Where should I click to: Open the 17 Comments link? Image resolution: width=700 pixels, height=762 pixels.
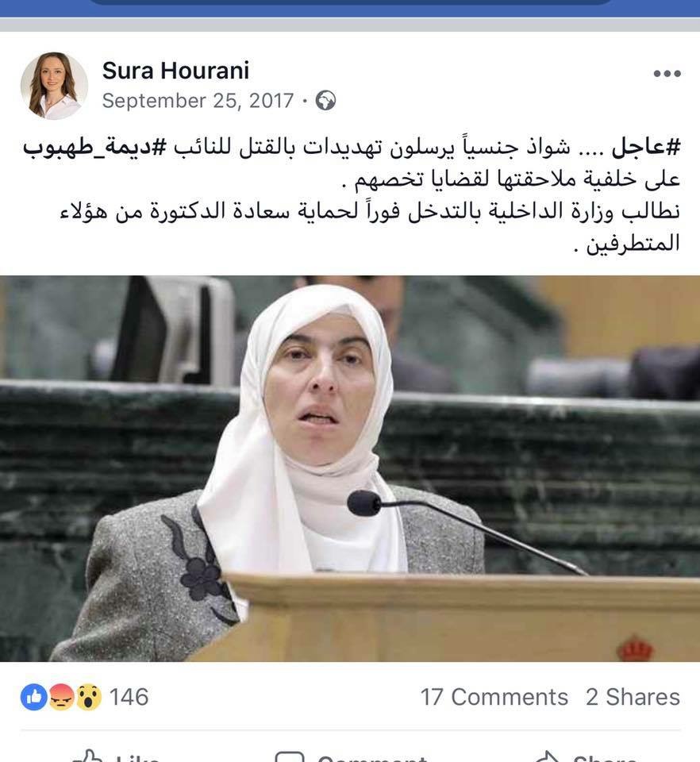tap(494, 697)
